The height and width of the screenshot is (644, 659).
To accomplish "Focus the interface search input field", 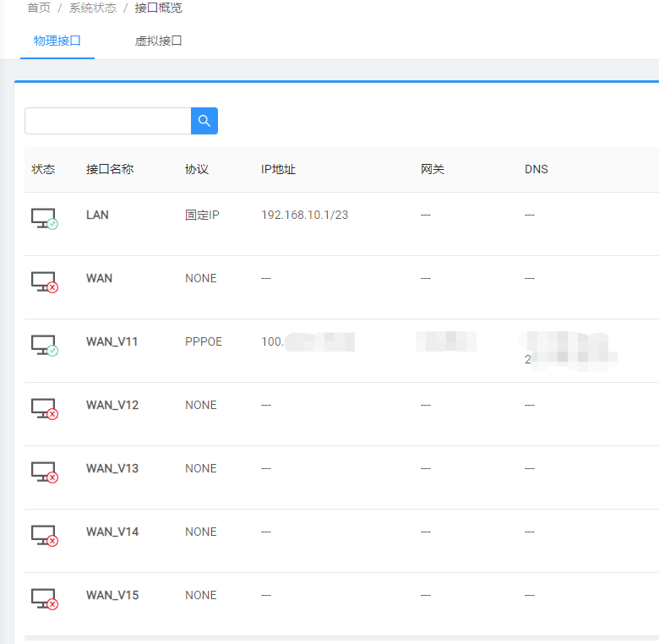I will (108, 121).
